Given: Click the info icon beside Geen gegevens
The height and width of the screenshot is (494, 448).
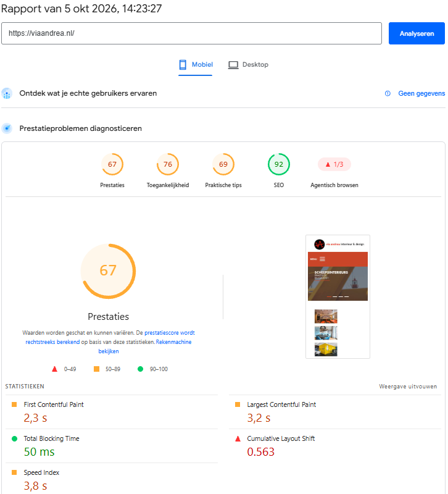Looking at the screenshot, I should 388,93.
